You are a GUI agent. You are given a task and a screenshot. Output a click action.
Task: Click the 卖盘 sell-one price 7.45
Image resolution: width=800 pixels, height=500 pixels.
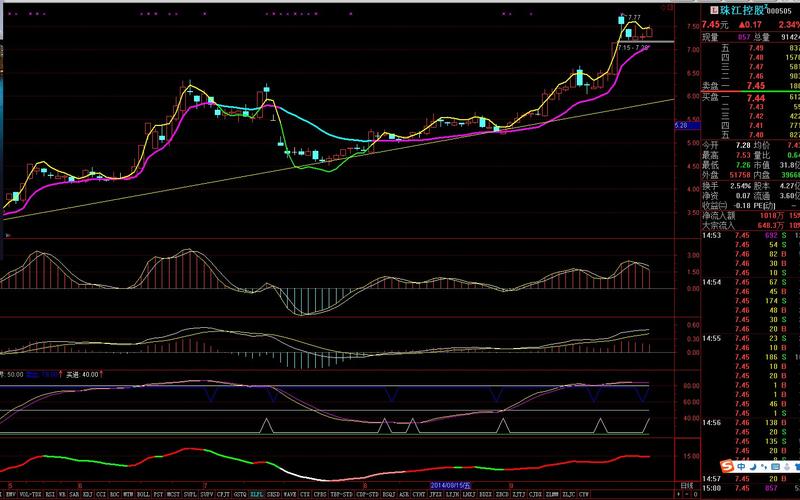click(756, 87)
